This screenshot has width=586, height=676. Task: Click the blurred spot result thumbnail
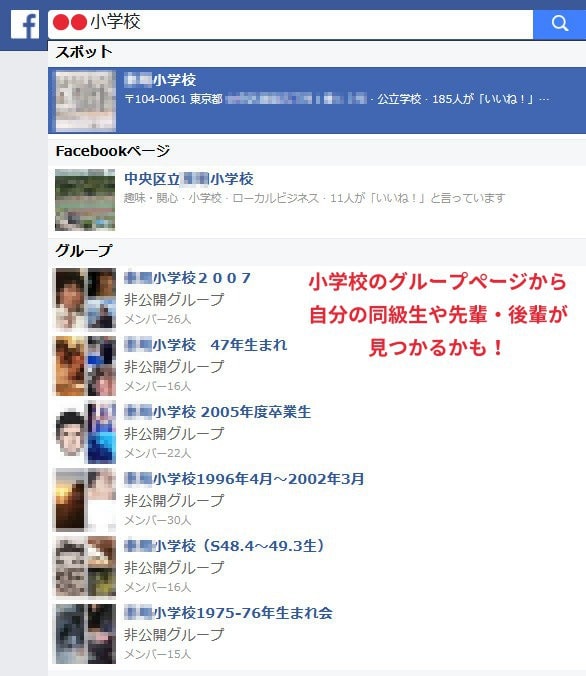[85, 100]
